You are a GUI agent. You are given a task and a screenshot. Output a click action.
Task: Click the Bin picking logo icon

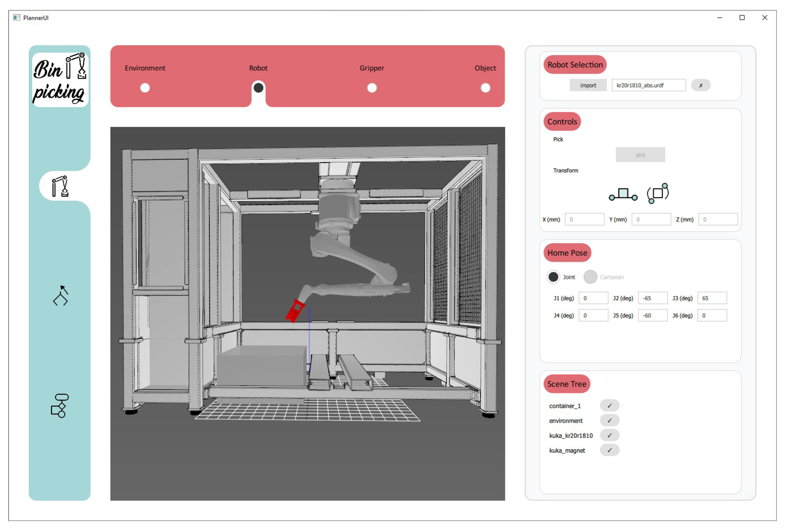point(60,80)
